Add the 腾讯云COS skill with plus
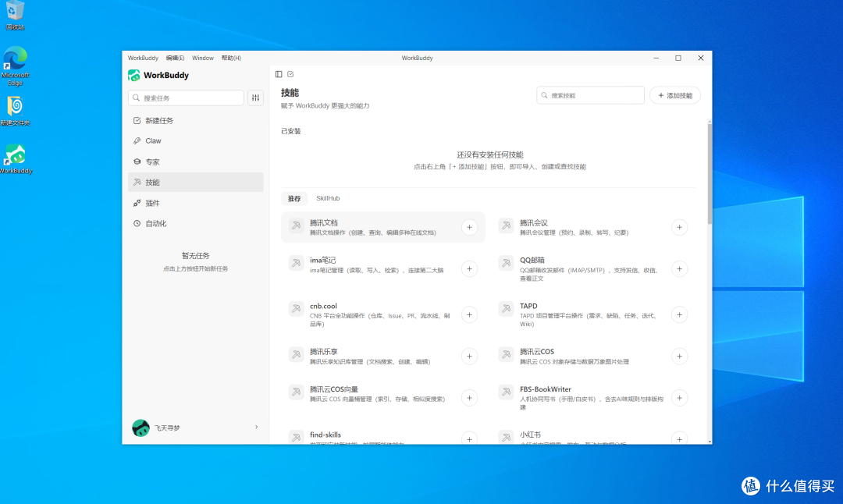Screen dimensions: 843x504 point(680,357)
